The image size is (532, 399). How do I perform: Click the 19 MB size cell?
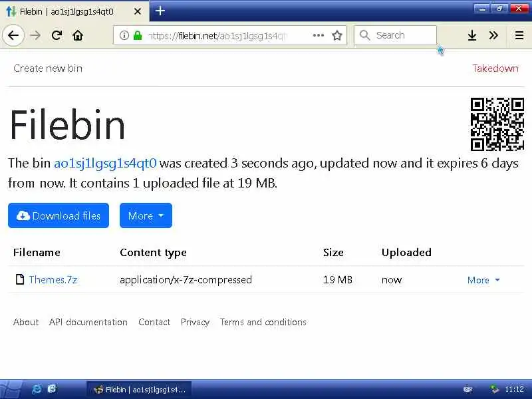tap(338, 279)
